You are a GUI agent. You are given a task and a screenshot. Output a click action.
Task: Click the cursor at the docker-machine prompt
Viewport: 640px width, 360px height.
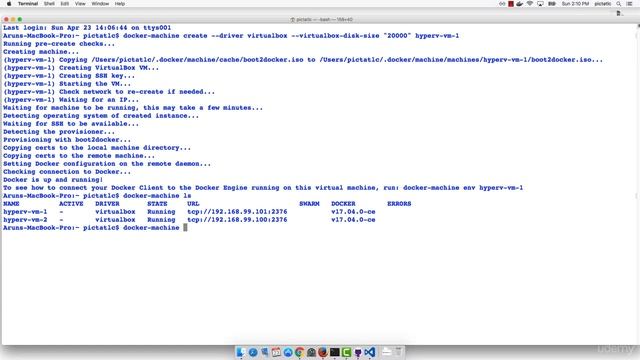click(x=185, y=227)
